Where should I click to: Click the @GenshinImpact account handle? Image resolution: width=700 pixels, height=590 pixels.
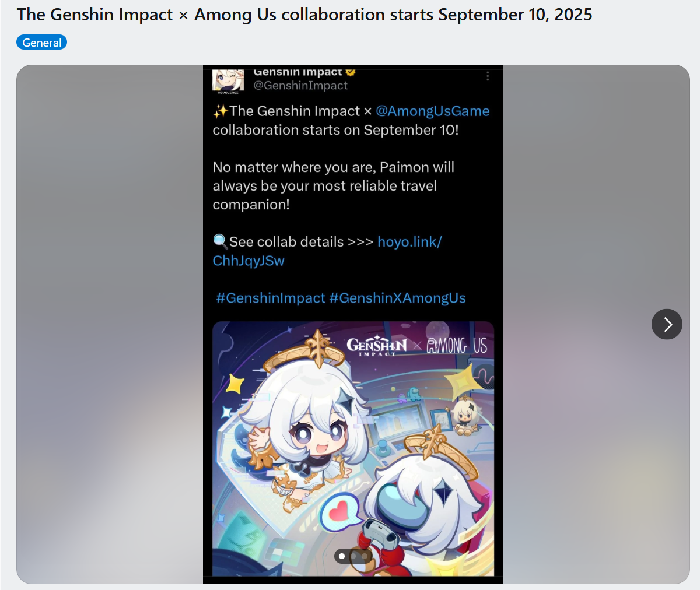(x=300, y=85)
